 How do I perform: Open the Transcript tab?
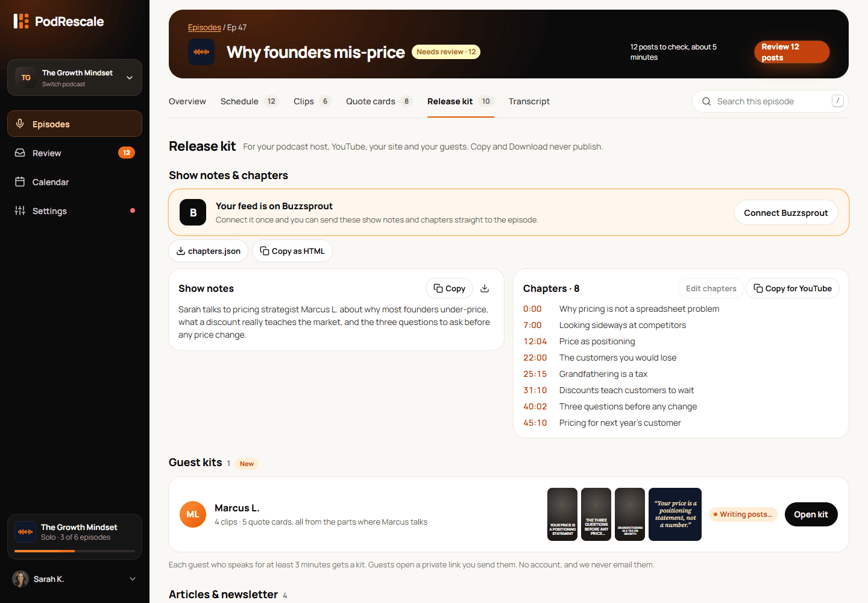(529, 101)
